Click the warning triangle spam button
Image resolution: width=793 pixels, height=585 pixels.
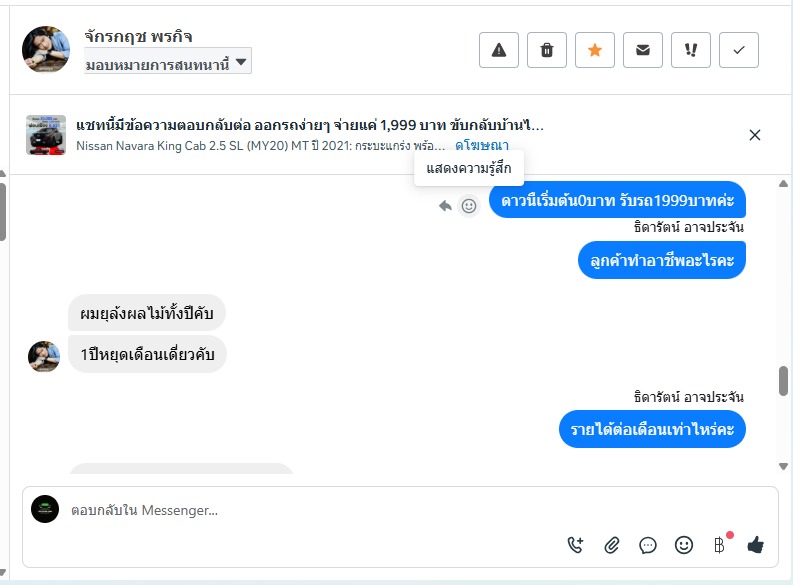(x=499, y=50)
